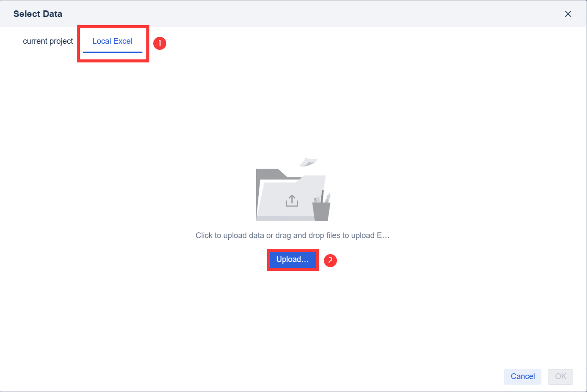Image resolution: width=587 pixels, height=392 pixels.
Task: Click the X to dismiss Select Data
Action: [x=568, y=13]
